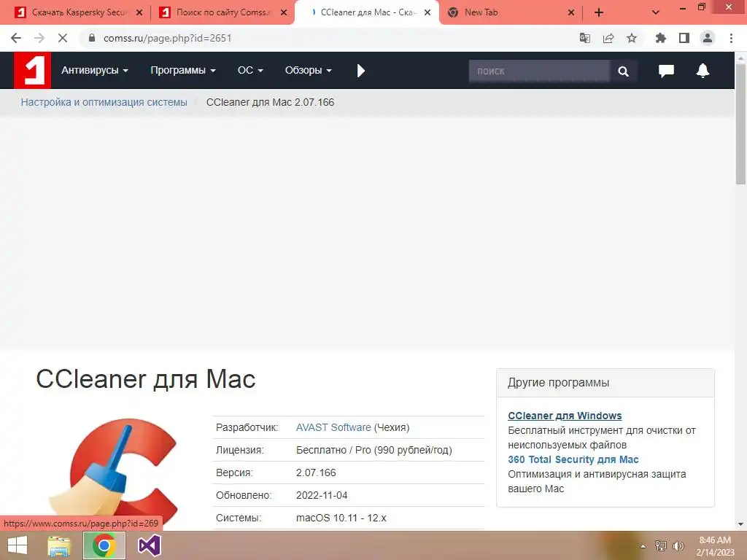747x560 pixels.
Task: Open the tab search chevron
Action: [x=656, y=12]
